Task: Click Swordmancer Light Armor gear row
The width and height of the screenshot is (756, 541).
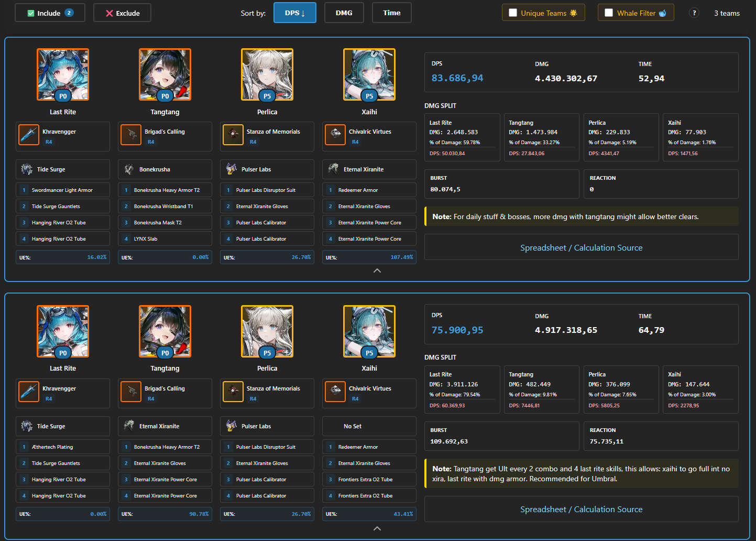Action: (63, 190)
